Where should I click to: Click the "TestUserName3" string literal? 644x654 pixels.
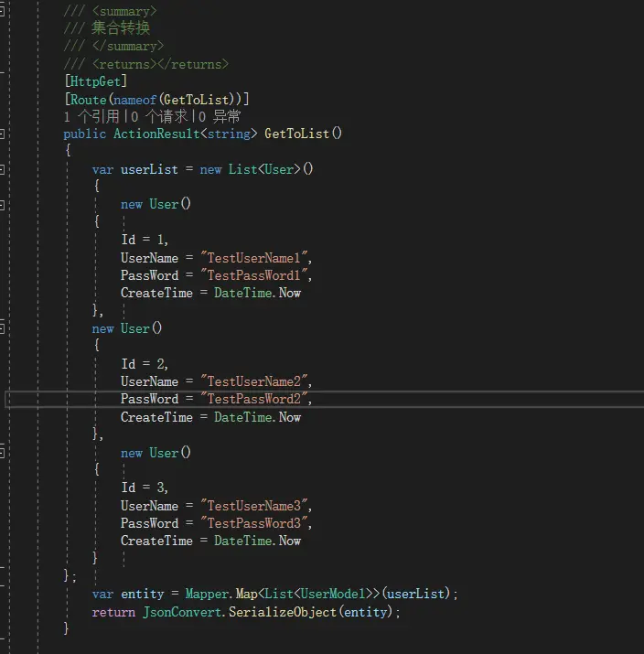pyautogui.click(x=253, y=506)
